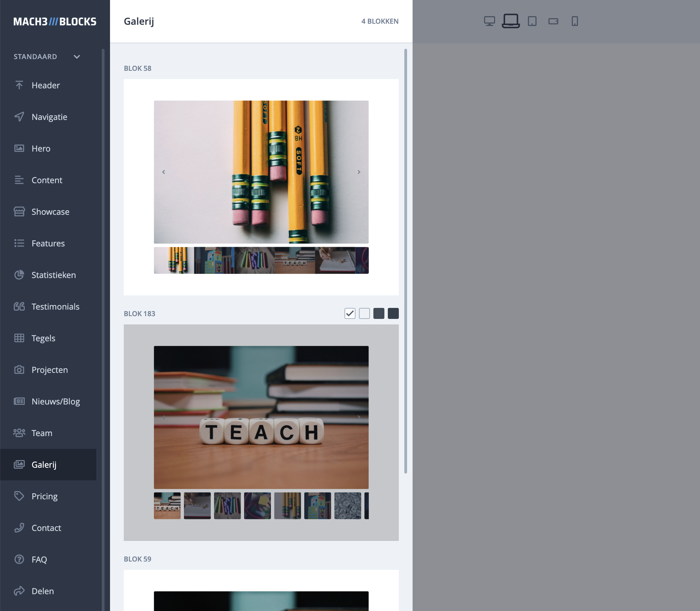The width and height of the screenshot is (700, 611).
Task: Open the Showcase category
Action: pos(50,212)
